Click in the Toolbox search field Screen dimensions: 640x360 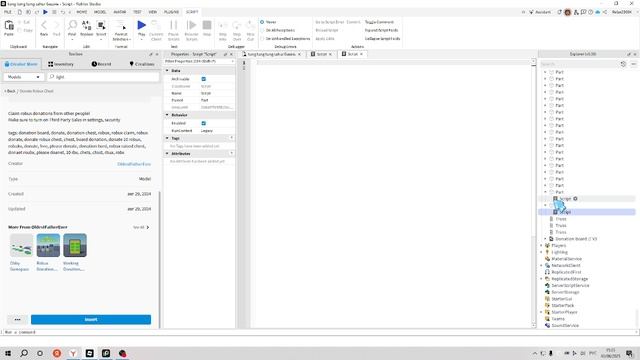click(103, 77)
